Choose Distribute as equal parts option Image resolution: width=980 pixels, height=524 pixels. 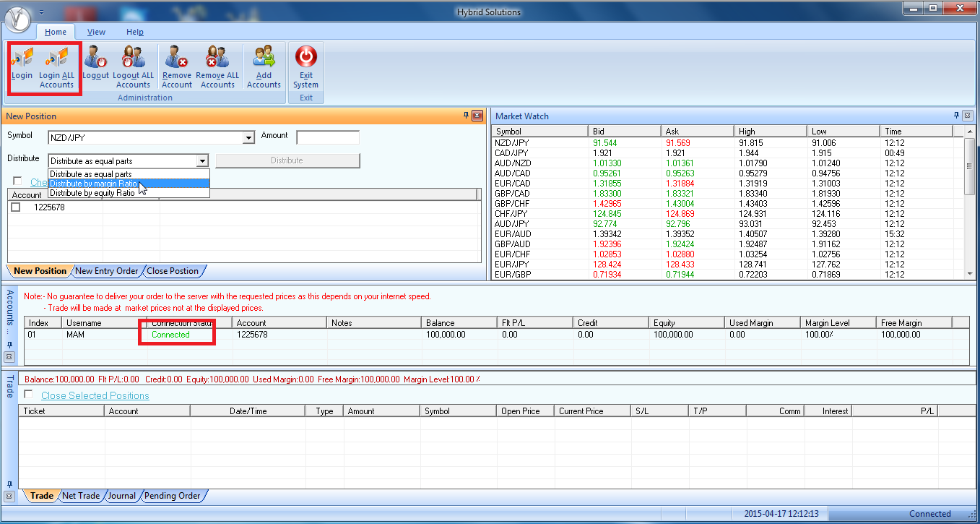[x=129, y=174]
